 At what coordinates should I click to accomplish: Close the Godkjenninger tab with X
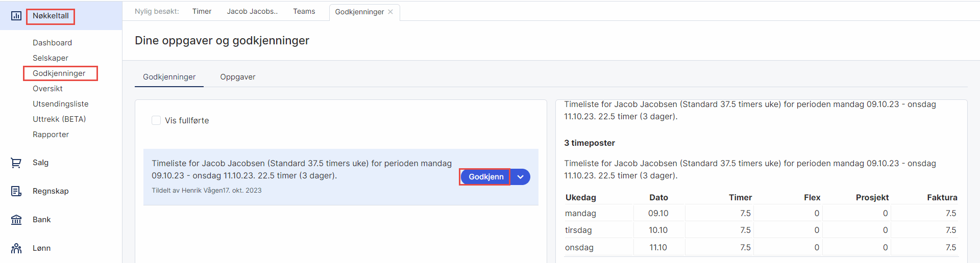[390, 12]
